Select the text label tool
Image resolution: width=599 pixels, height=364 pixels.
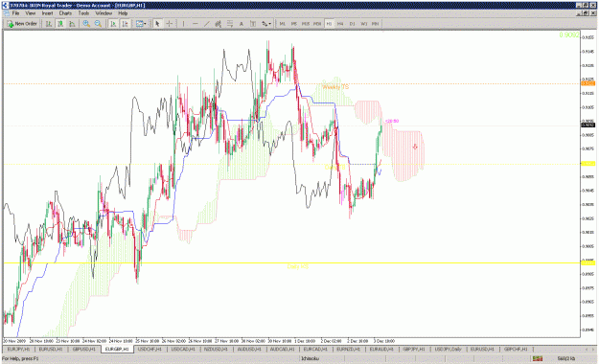[x=253, y=24]
